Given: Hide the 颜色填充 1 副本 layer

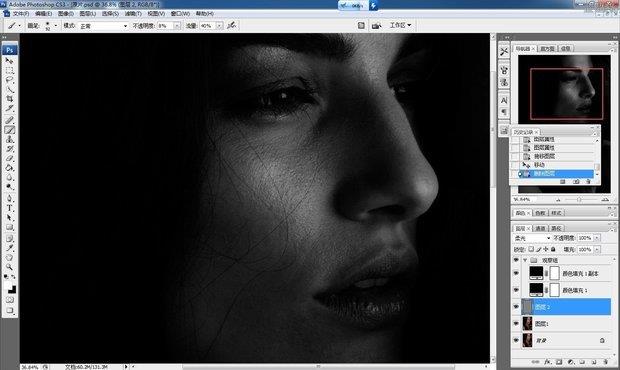Looking at the screenshot, I should [x=516, y=273].
